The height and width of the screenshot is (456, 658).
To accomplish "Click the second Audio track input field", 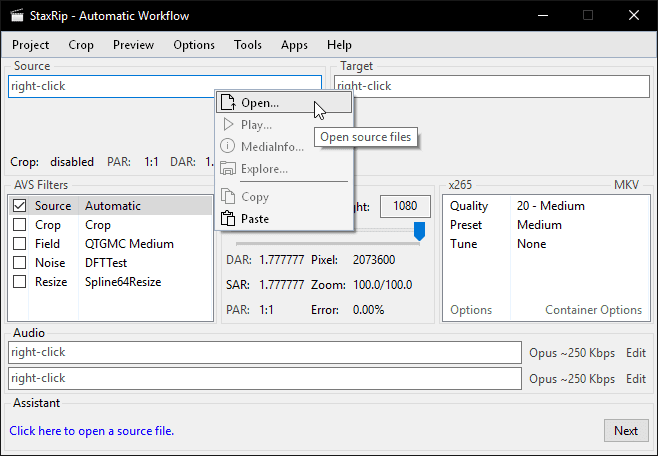I will click(265, 378).
